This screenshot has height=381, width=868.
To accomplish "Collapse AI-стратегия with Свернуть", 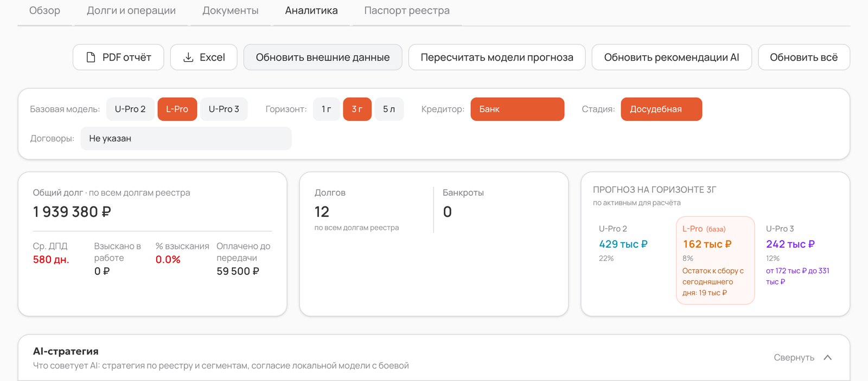I will pyautogui.click(x=794, y=357).
